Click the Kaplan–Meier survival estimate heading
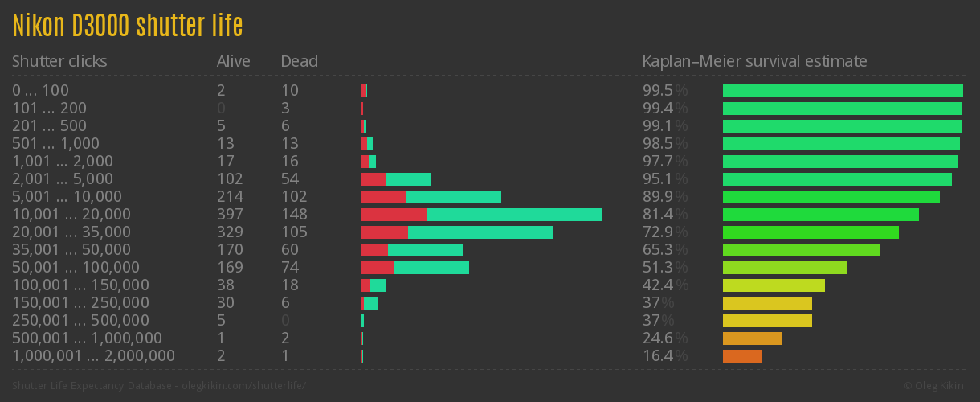This screenshot has width=980, height=402. point(754,61)
